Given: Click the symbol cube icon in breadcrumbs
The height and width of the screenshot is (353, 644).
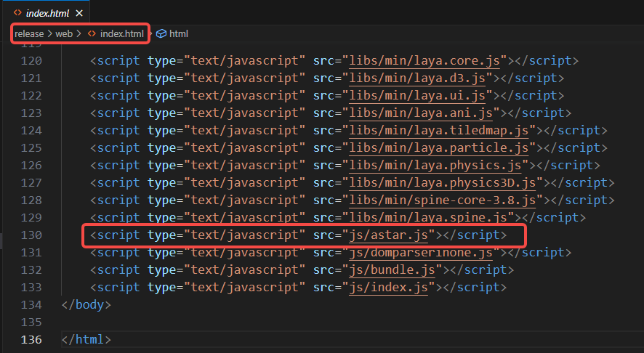Looking at the screenshot, I should tap(161, 33).
